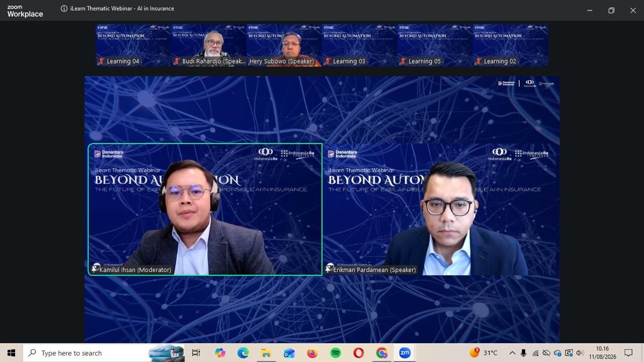Open the clock showing 10.16
Image resolution: width=644 pixels, height=362 pixels.
[x=602, y=353]
